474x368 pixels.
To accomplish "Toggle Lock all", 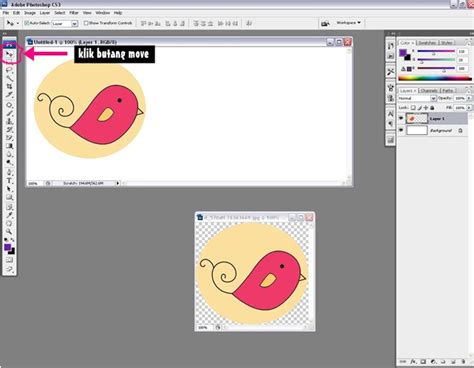I will [x=432, y=108].
